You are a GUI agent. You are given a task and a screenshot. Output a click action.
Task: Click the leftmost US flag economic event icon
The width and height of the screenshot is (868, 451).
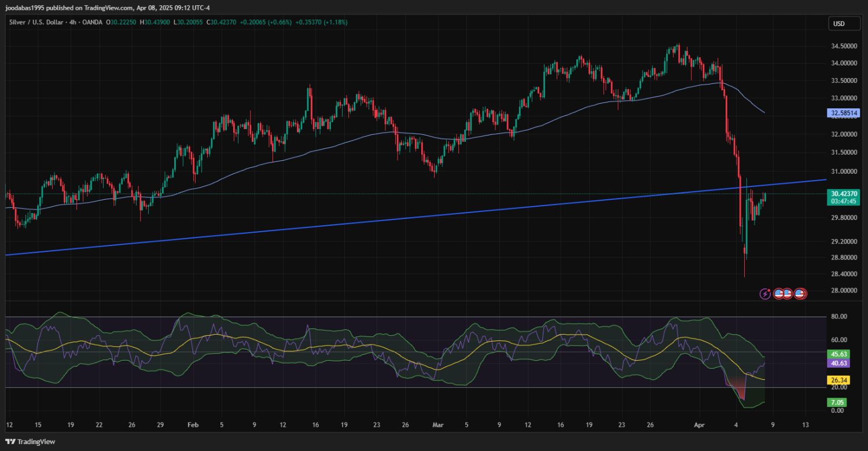pyautogui.click(x=779, y=294)
